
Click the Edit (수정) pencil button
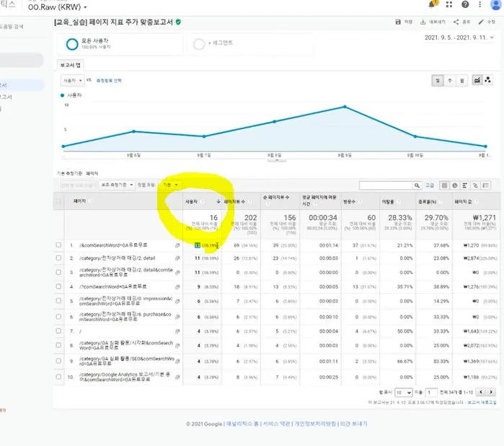487,22
